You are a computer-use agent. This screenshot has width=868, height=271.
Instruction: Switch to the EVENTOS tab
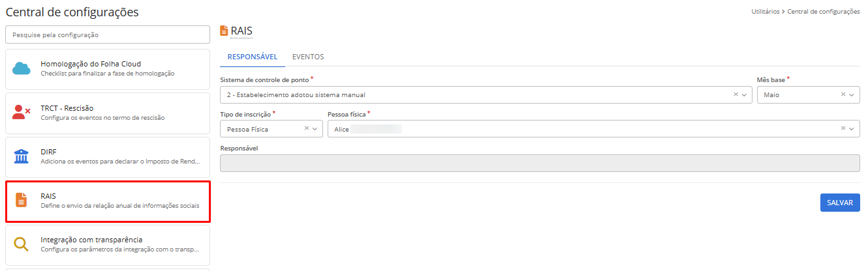(308, 57)
